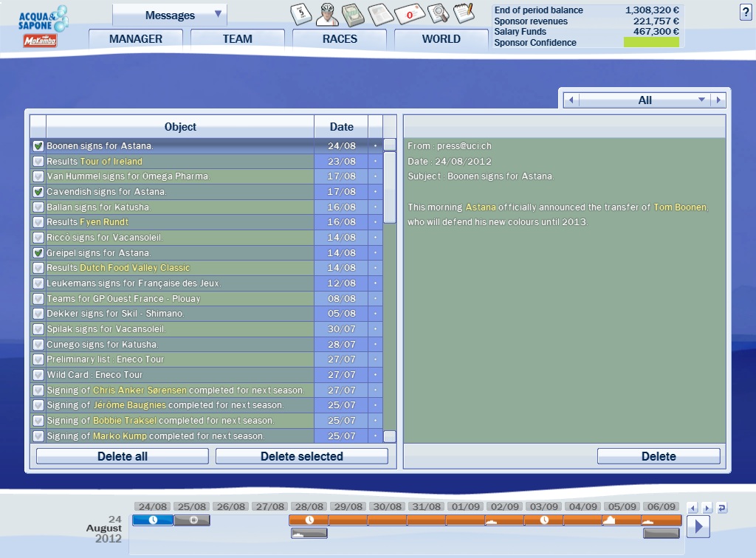
Task: Click the cyclist rider icon in the toolbar
Action: tap(328, 13)
